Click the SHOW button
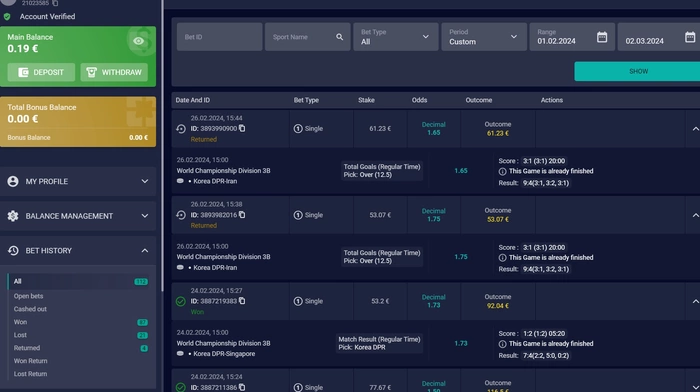Image resolution: width=700 pixels, height=392 pixels. click(x=638, y=71)
